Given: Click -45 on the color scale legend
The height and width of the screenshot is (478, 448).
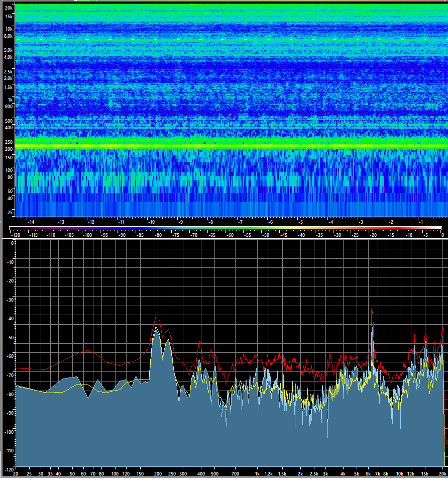Looking at the screenshot, I should (x=284, y=235).
